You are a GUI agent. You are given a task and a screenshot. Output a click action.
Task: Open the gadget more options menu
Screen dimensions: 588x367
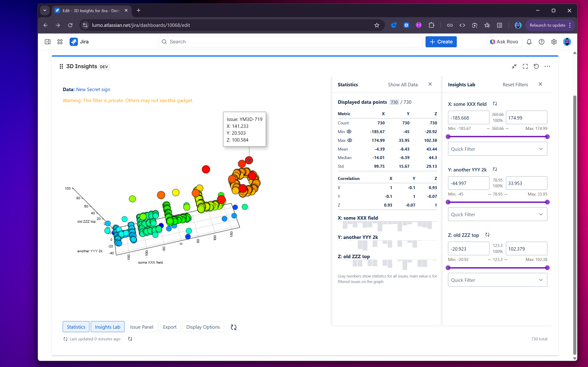547,66
